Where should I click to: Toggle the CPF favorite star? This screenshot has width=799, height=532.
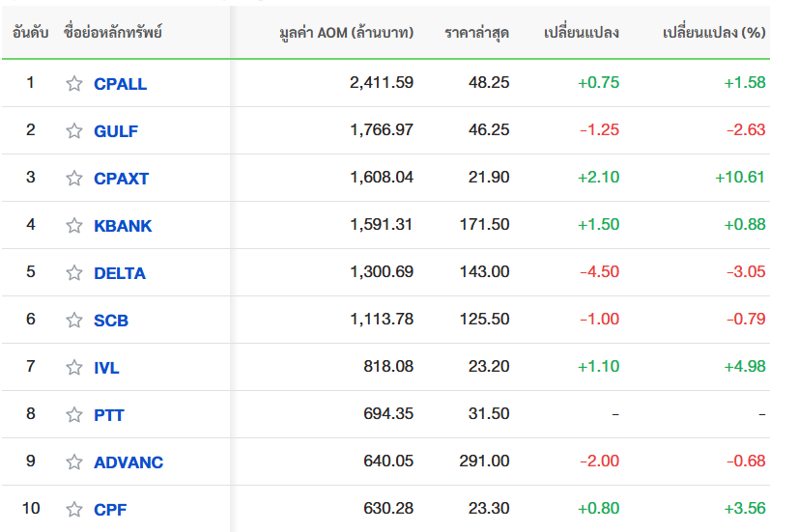[x=74, y=509]
